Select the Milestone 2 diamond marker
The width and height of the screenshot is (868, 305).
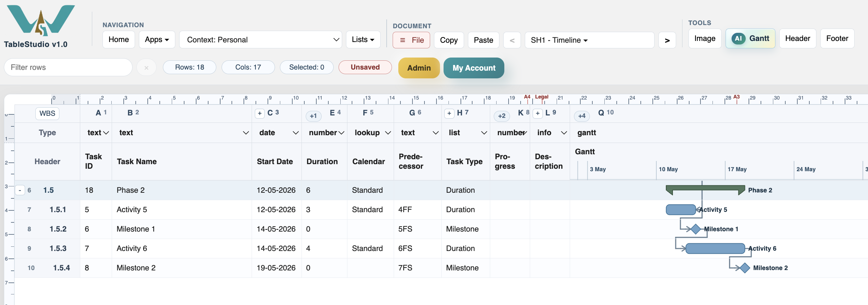click(x=745, y=268)
